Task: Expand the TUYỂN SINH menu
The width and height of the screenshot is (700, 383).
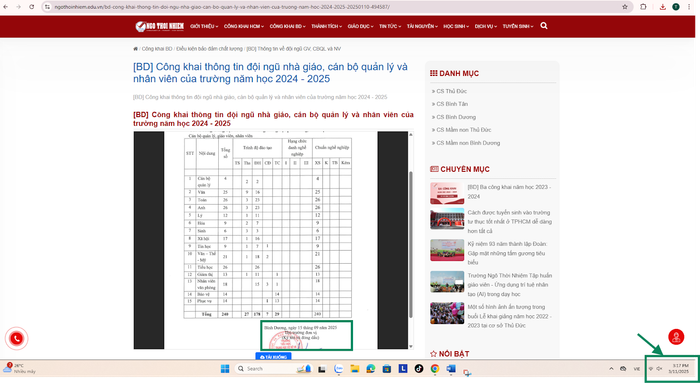Action: click(518, 26)
